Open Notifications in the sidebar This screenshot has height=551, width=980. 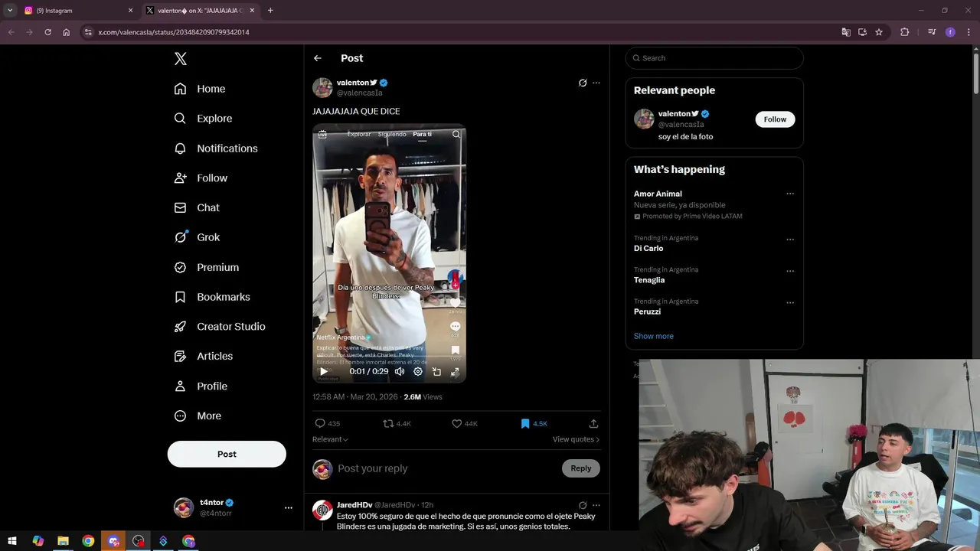pos(216,148)
